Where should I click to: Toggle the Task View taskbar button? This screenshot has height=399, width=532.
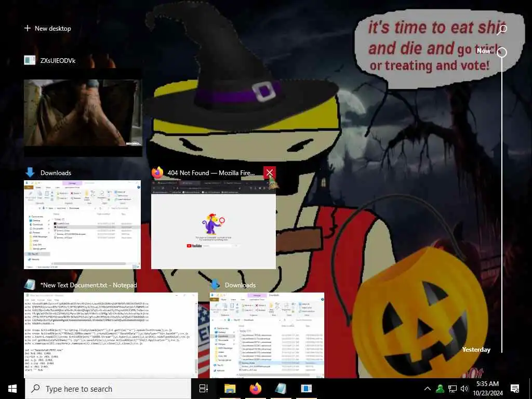point(204,389)
